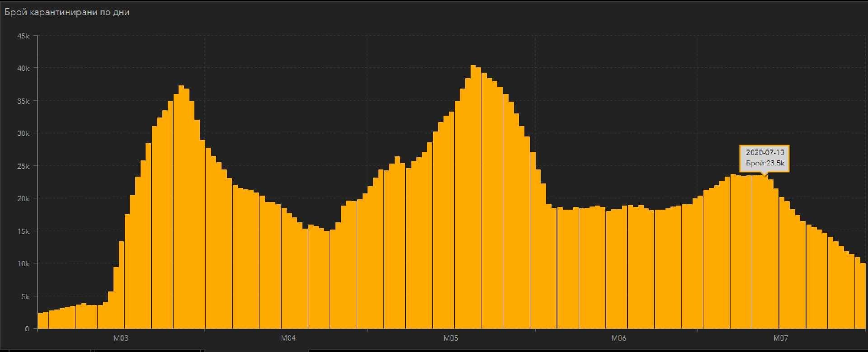868x352 pixels.
Task: Click the 30k y-axis tick label
Action: 24,134
